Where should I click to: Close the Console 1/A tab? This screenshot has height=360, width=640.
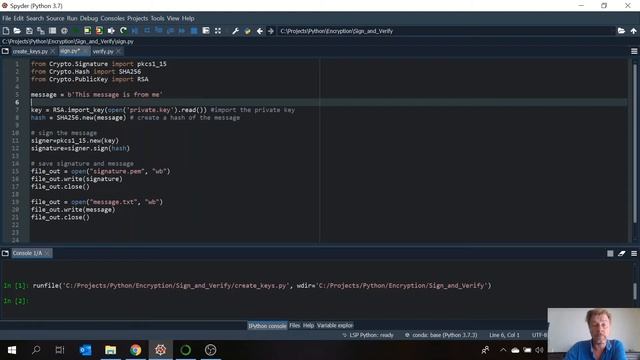point(47,253)
